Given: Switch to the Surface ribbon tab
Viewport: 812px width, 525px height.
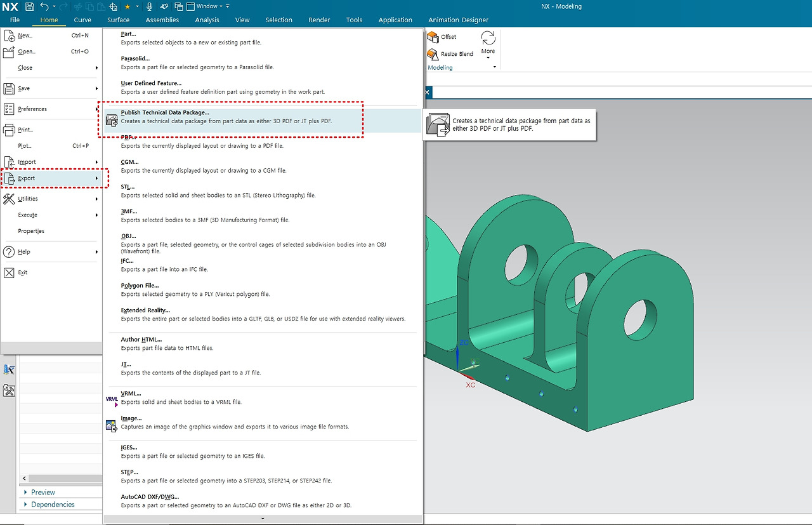Looking at the screenshot, I should [x=118, y=20].
